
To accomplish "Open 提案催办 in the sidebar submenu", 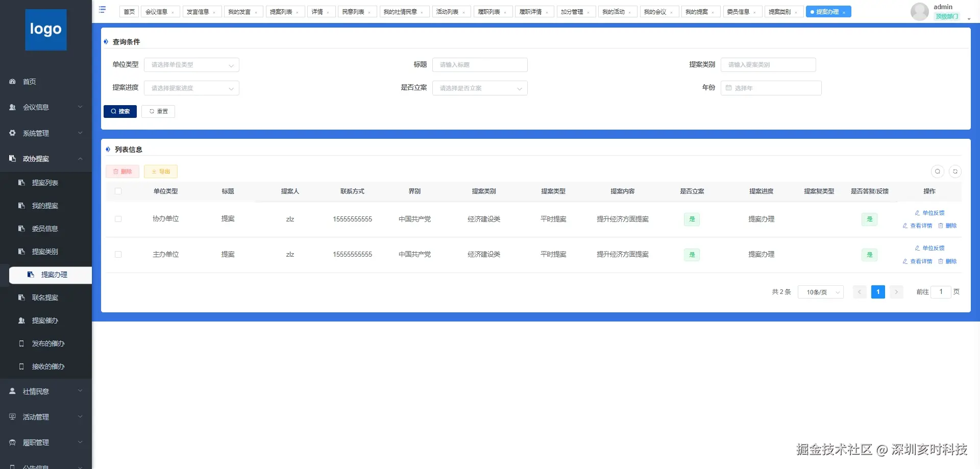I will pos(46,320).
